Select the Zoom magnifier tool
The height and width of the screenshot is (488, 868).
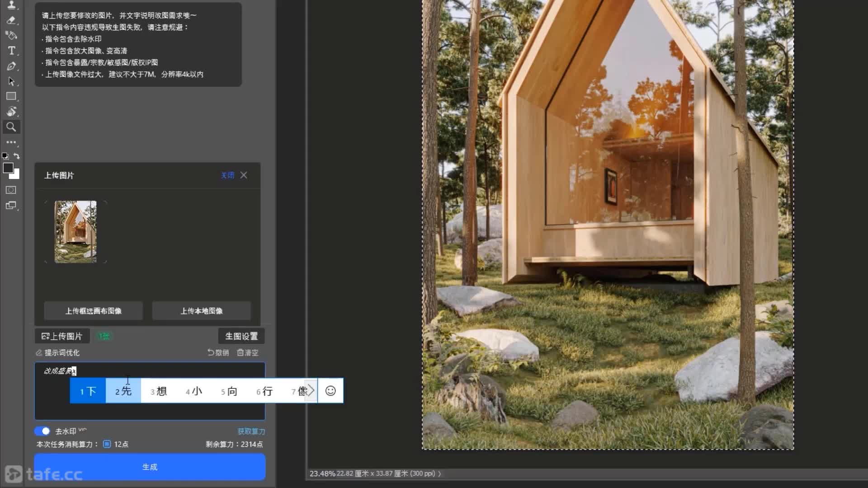point(11,127)
